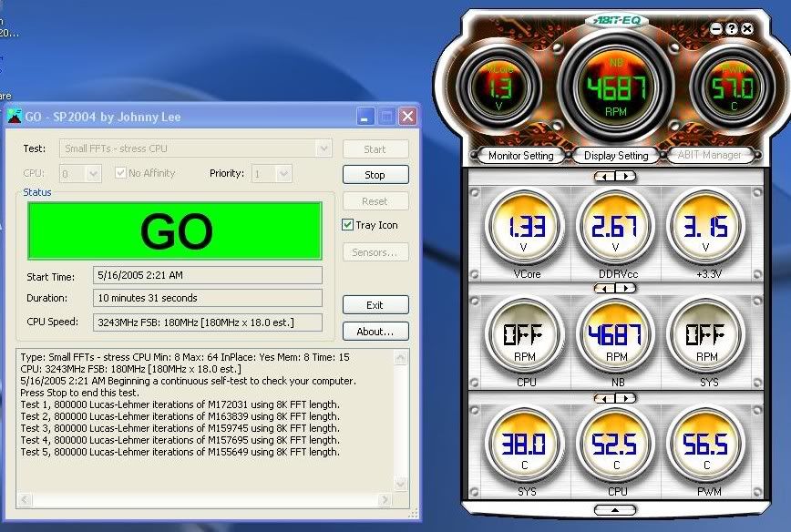Viewport: 791px width, 532px height.
Task: Open the CPU number dropdown
Action: (x=93, y=174)
